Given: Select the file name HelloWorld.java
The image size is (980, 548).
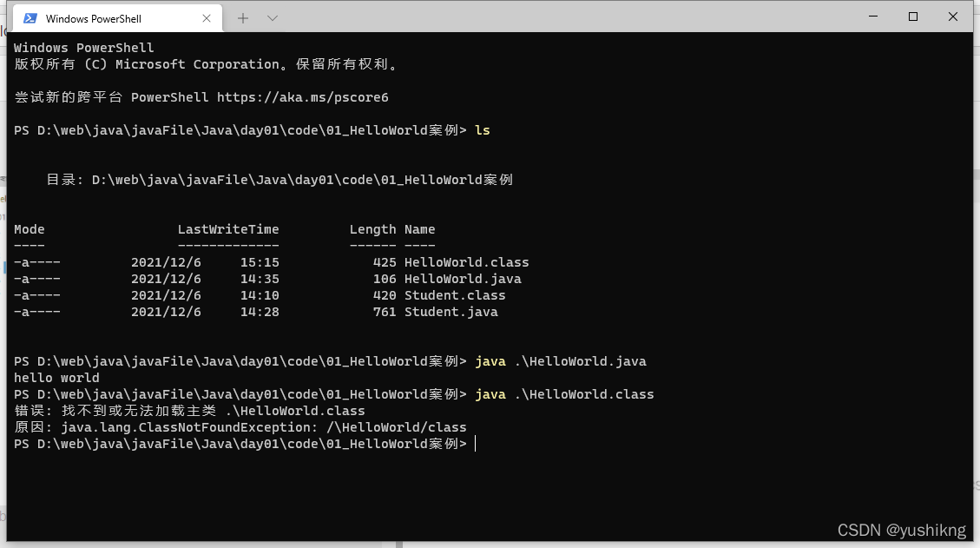Looking at the screenshot, I should (464, 279).
